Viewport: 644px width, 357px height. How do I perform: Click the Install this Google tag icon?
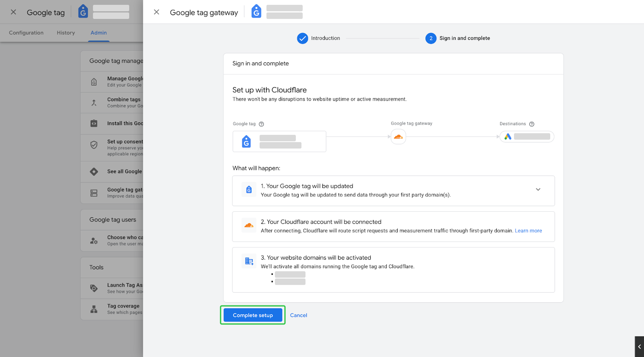click(x=94, y=124)
